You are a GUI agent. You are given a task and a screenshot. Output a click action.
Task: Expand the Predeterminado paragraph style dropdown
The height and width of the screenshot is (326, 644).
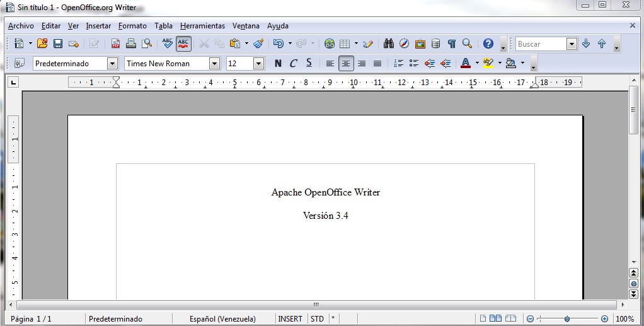pyautogui.click(x=112, y=63)
